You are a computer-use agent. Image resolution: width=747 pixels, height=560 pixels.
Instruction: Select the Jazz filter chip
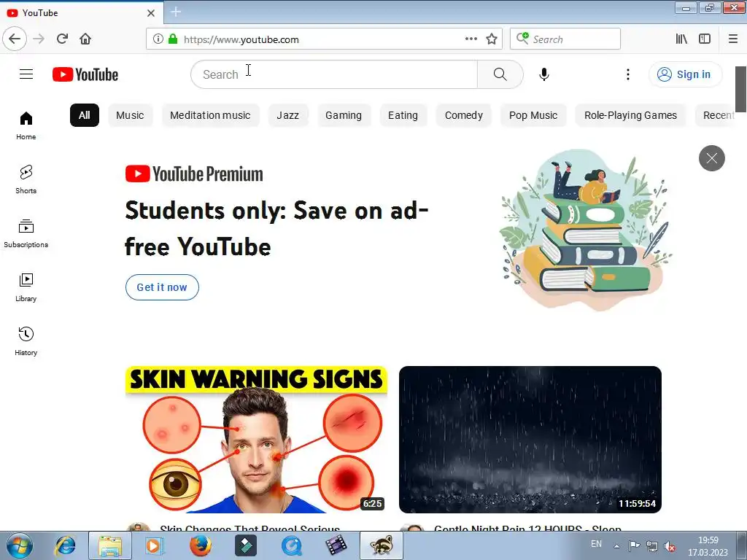tap(287, 115)
